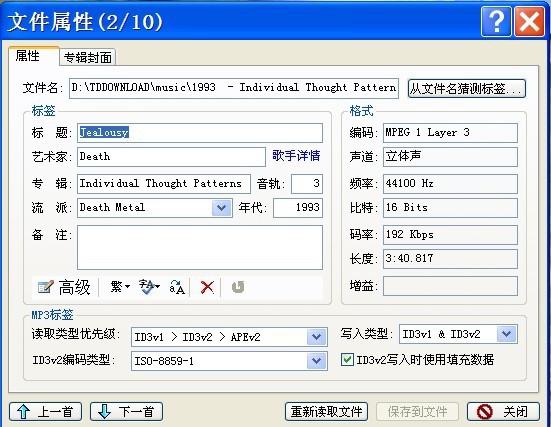Expand the 读取类型优先级 dropdown
The width and height of the screenshot is (551, 427).
coord(317,337)
